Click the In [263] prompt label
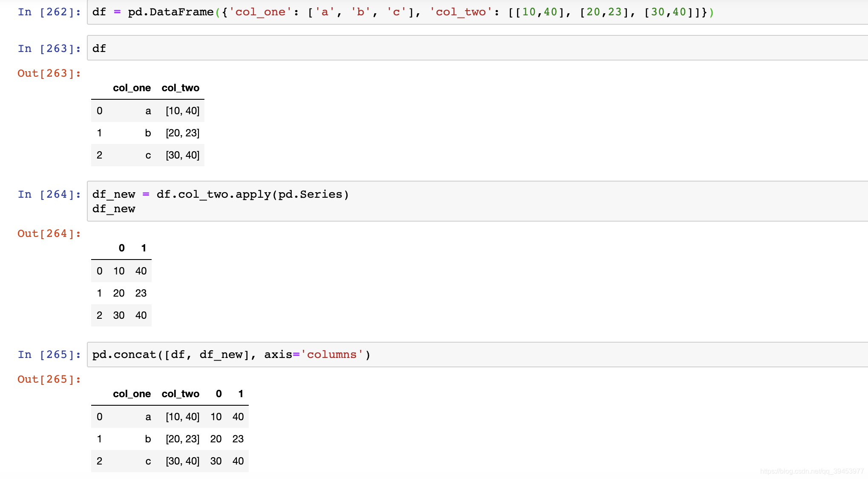The height and width of the screenshot is (479, 868). tap(49, 49)
